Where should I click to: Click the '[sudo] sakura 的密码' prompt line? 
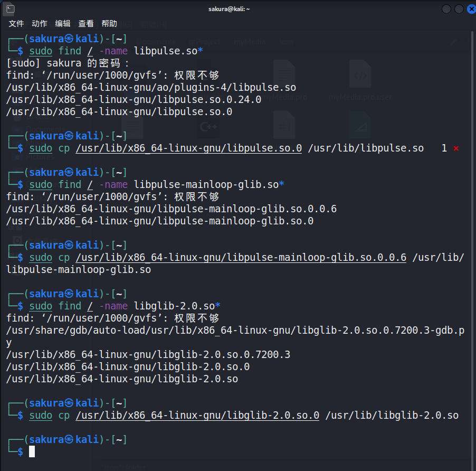(x=68, y=63)
